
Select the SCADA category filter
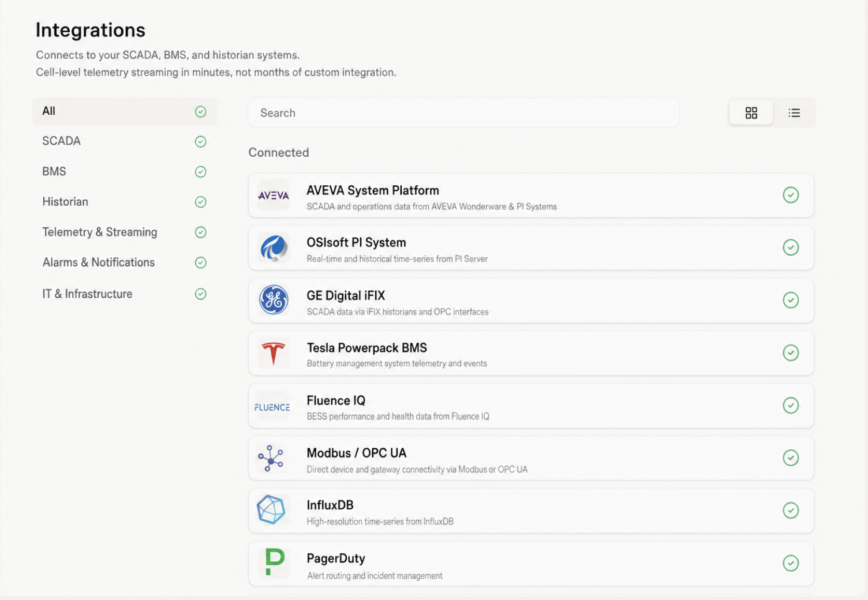pos(61,141)
